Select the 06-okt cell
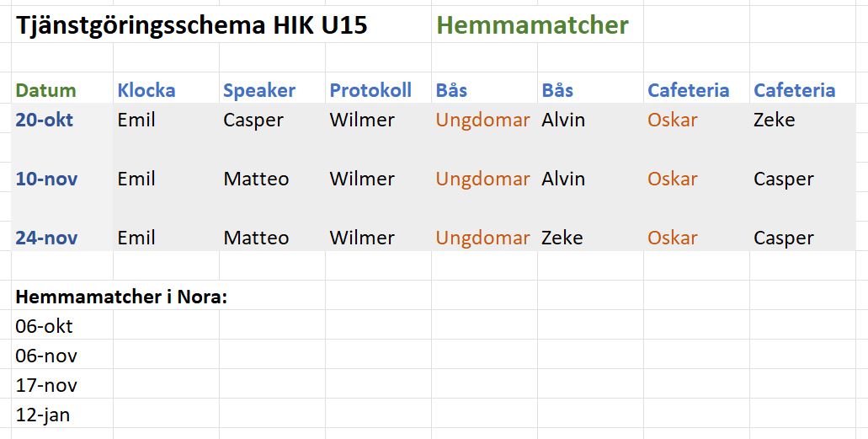The height and width of the screenshot is (439, 868). click(x=44, y=326)
